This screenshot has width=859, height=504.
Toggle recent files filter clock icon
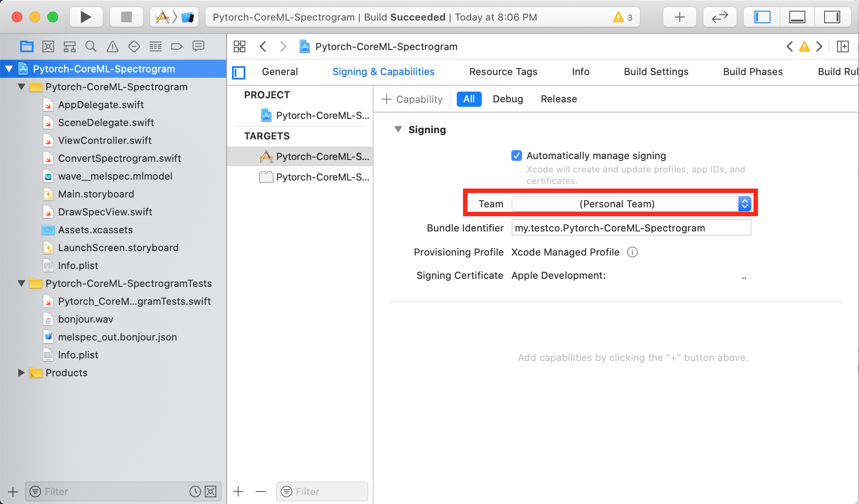[195, 491]
